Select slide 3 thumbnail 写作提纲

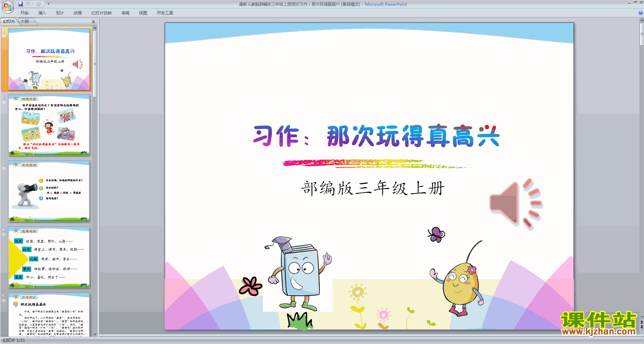49,191
